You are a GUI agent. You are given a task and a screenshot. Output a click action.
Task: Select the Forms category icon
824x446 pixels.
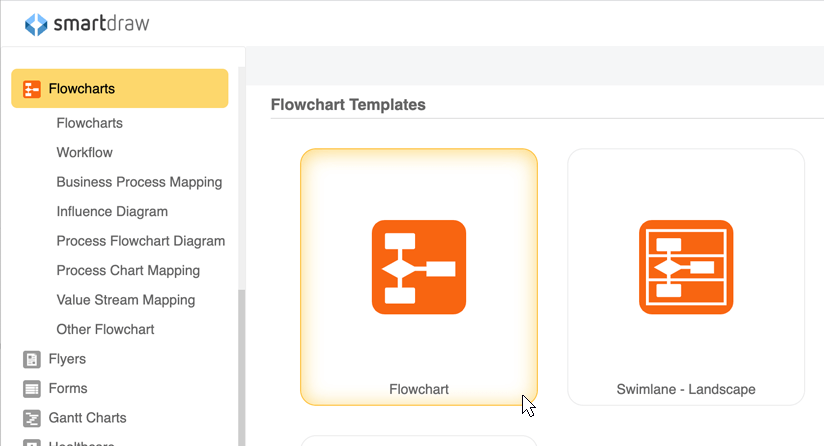click(x=32, y=389)
